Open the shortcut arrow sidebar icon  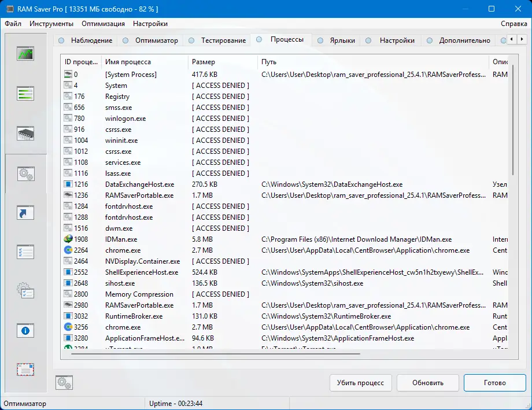point(25,213)
